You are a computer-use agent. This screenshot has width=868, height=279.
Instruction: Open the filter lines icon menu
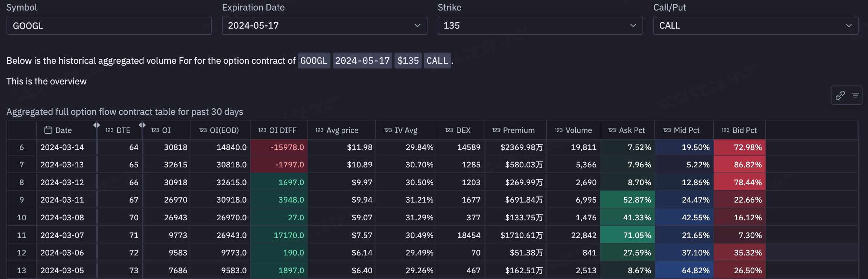pyautogui.click(x=855, y=95)
